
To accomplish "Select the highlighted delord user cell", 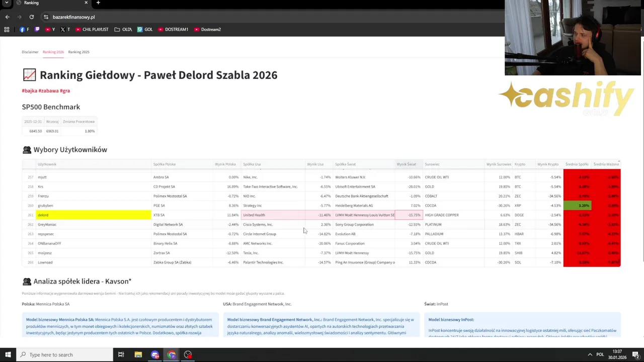I will pos(93,215).
